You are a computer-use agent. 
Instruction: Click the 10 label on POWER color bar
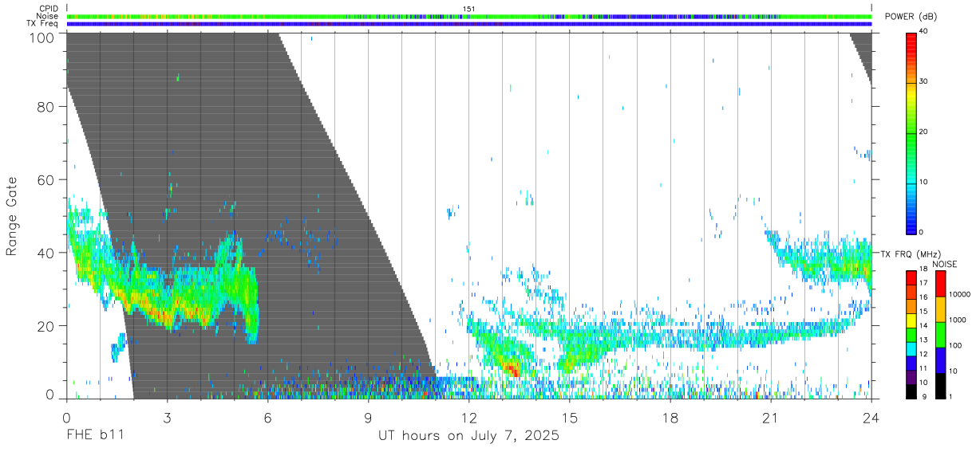point(924,183)
